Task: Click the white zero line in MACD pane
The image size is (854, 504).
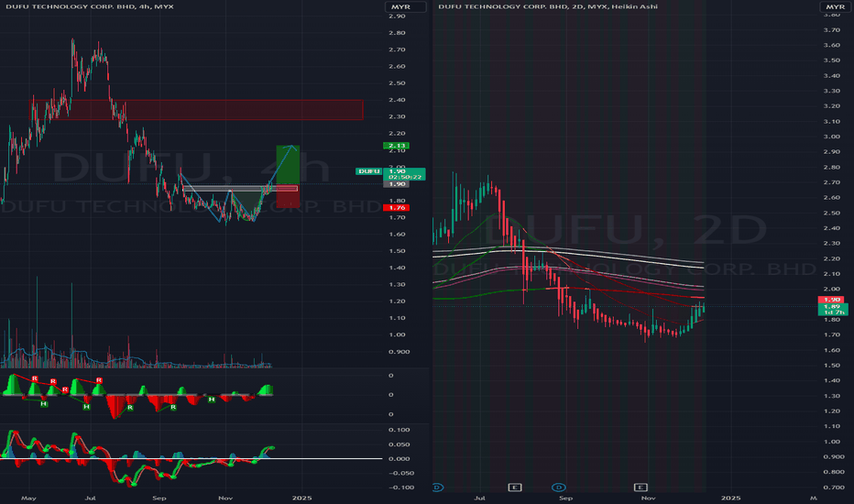Action: point(191,458)
